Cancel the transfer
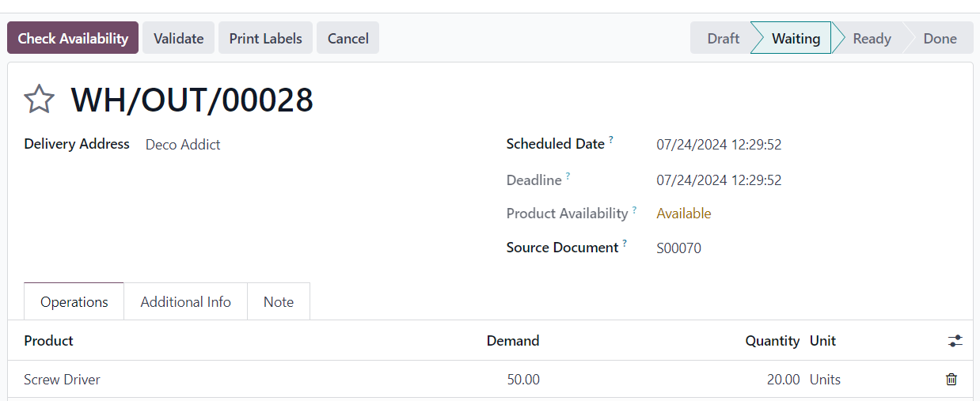 (348, 38)
